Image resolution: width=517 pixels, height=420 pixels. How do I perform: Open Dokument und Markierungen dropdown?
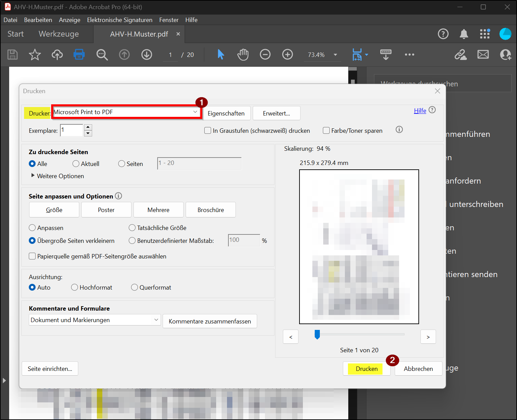pyautogui.click(x=94, y=320)
